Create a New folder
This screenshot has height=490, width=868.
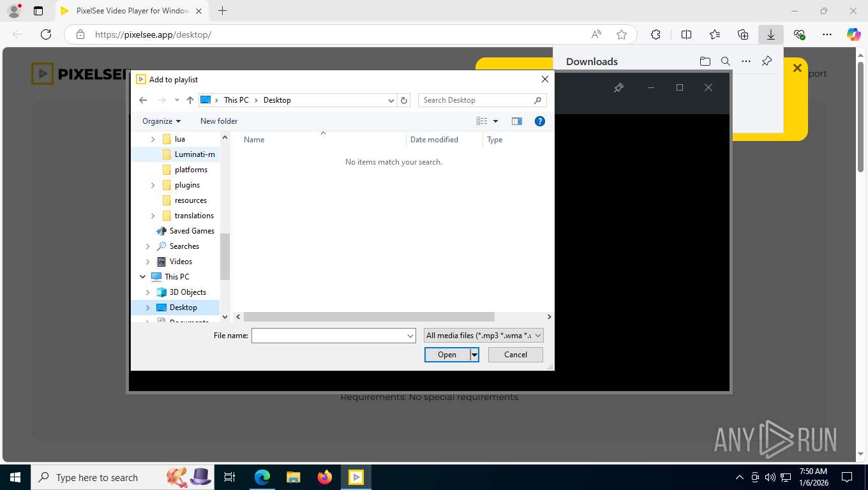[x=219, y=121]
